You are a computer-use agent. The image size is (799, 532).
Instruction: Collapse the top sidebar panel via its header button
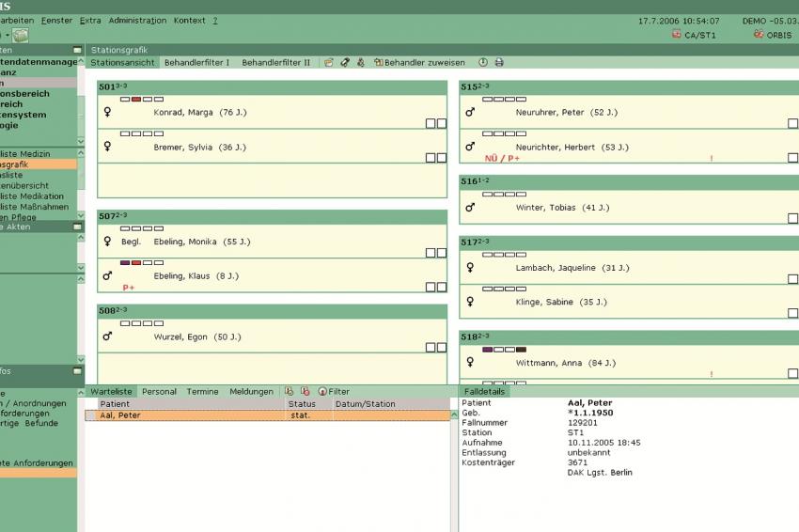(x=77, y=50)
